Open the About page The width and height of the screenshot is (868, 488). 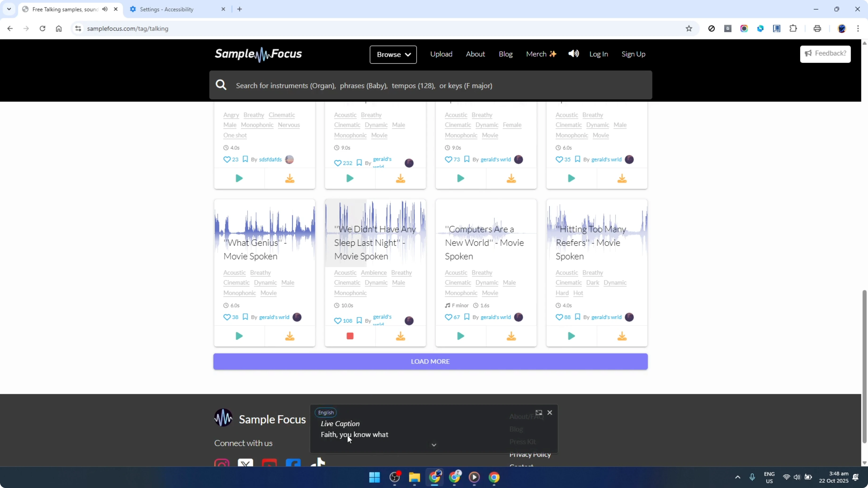click(476, 54)
